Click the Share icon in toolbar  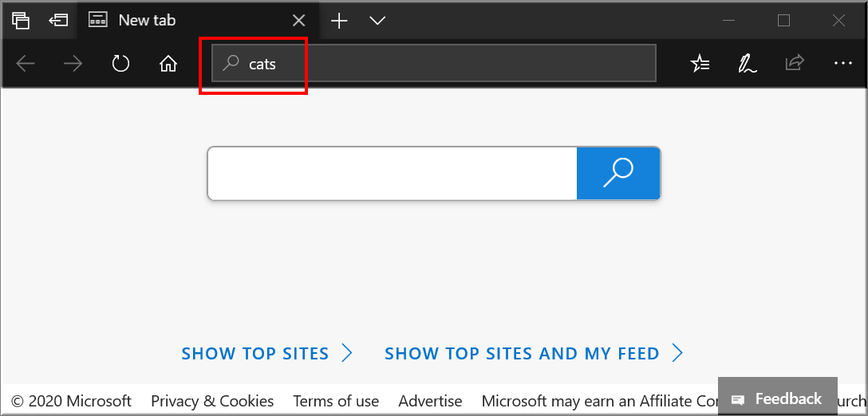click(x=795, y=64)
